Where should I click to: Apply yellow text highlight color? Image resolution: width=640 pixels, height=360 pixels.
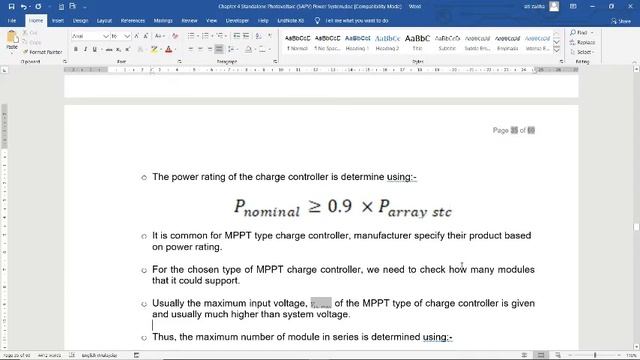tap(153, 49)
